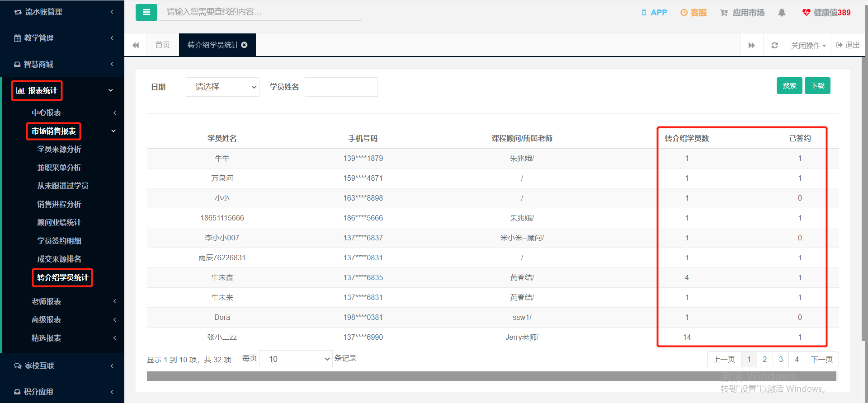Expand 中心报表 submenu

coord(62,112)
